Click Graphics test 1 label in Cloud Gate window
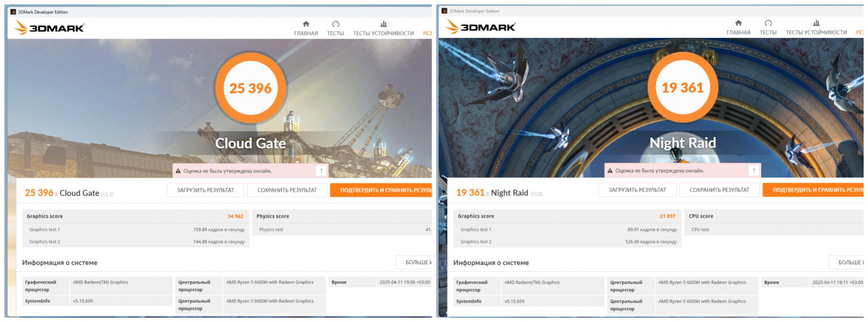868x322 pixels. [45, 230]
